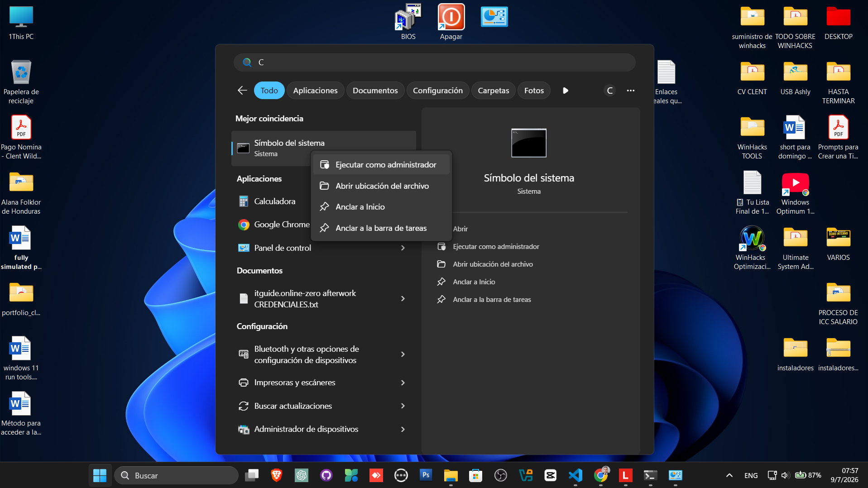Switch to the Fotos filter tab
The image size is (868, 488).
click(x=534, y=91)
